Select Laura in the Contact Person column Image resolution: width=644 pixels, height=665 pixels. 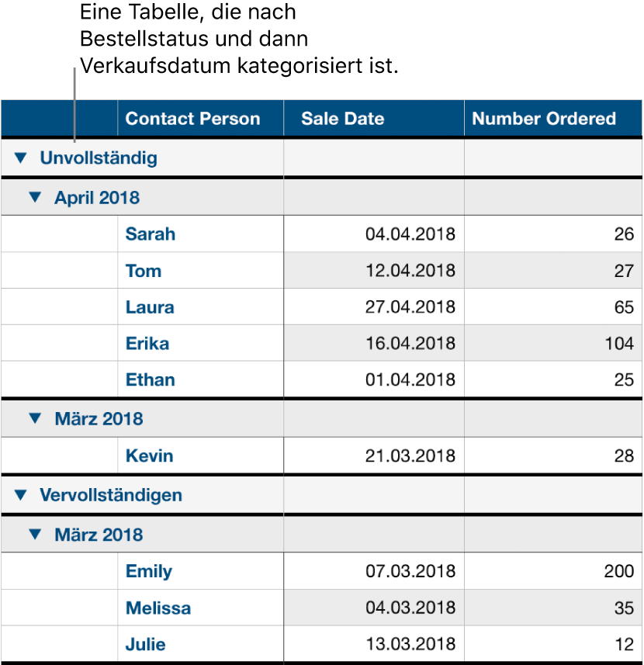tap(149, 307)
